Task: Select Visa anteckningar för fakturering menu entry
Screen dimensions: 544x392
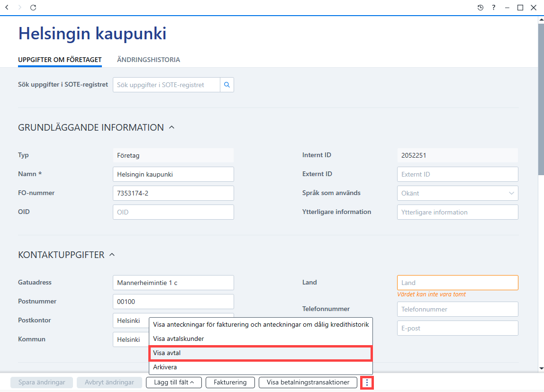Action: (261, 324)
